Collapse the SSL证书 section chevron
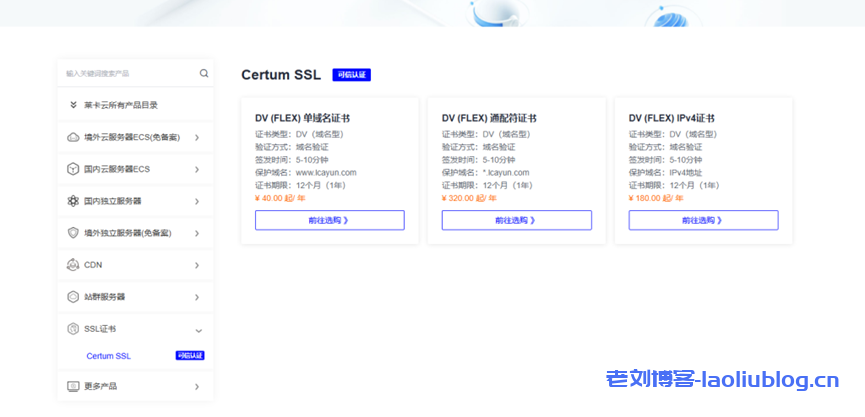The image size is (865, 417). coord(198,329)
